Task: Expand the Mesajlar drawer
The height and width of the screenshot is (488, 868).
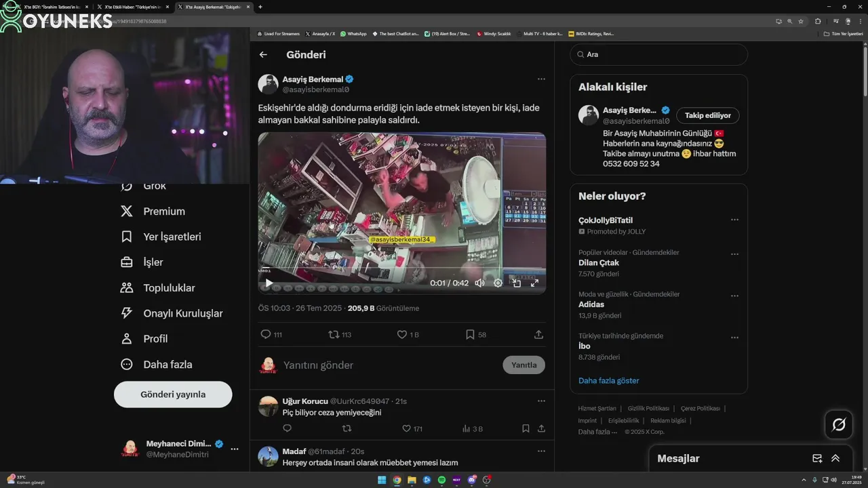Action: (x=835, y=459)
